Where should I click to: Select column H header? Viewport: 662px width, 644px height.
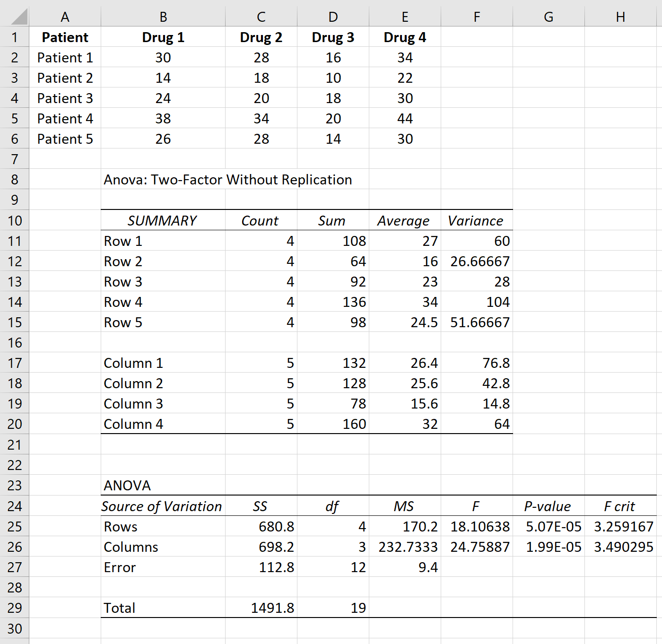620,17
